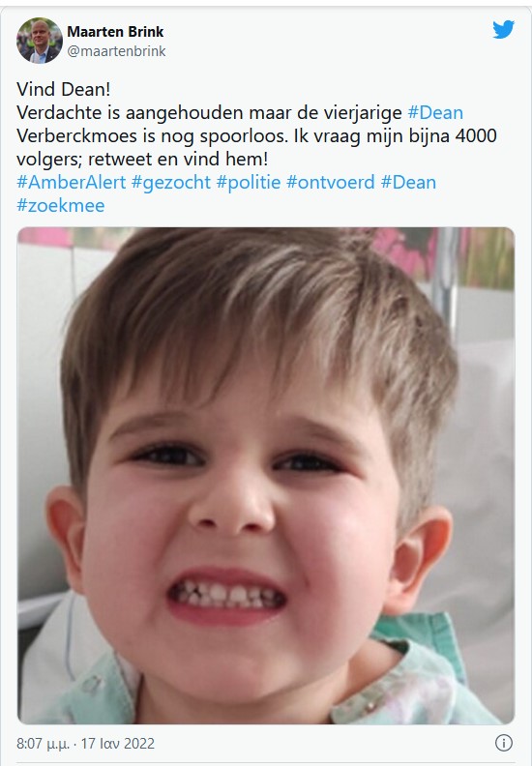Open the #ontvoerd hashtag
Screen dimensions: 532x766
point(330,182)
